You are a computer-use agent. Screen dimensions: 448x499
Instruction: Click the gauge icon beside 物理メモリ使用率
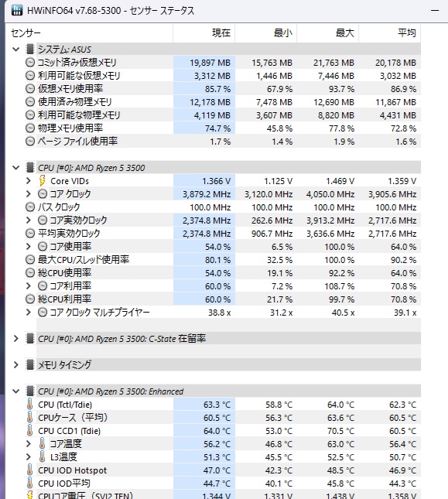point(30,128)
